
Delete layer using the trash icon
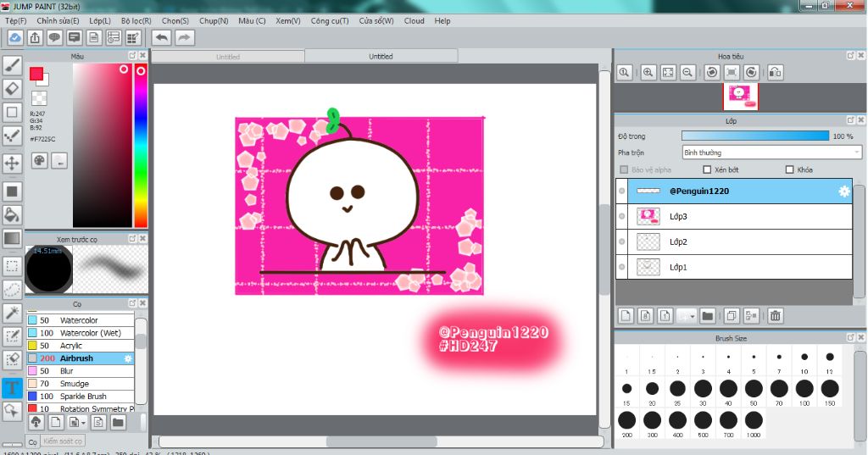coord(775,316)
